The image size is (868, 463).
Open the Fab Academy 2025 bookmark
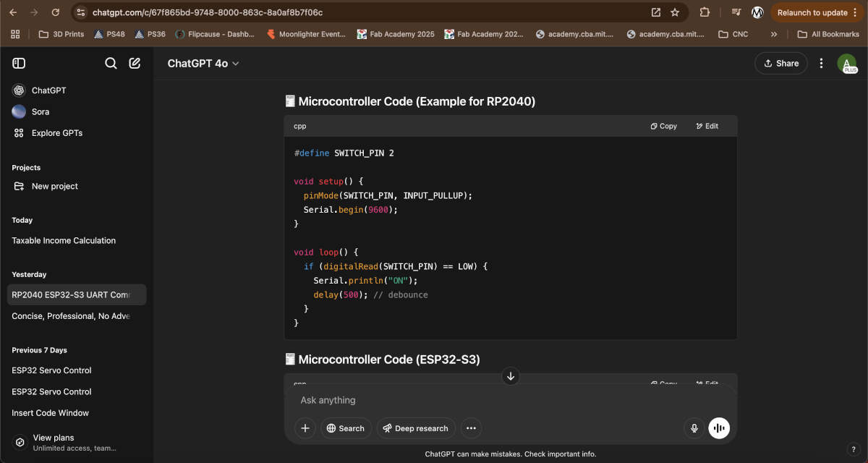[396, 34]
